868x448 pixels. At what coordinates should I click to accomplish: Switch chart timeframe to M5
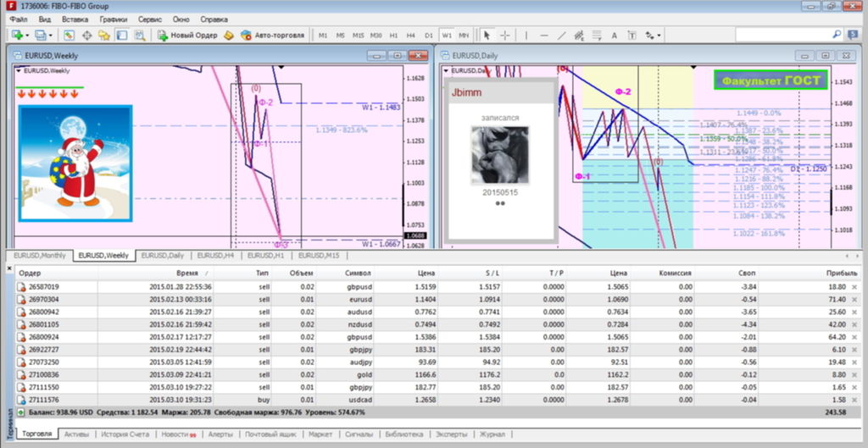tap(340, 36)
